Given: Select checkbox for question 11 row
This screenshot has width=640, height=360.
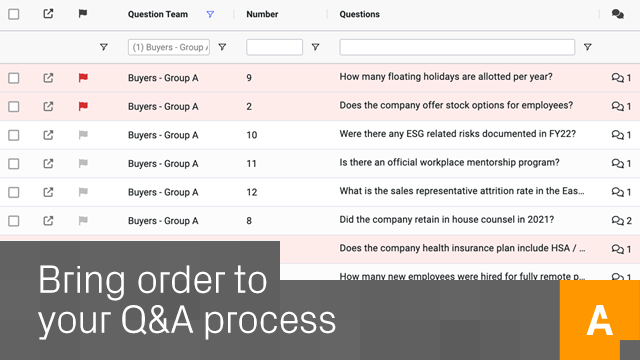Looking at the screenshot, I should [13, 164].
